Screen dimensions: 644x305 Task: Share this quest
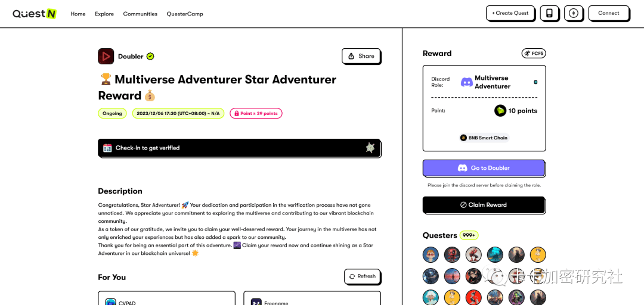point(361,56)
